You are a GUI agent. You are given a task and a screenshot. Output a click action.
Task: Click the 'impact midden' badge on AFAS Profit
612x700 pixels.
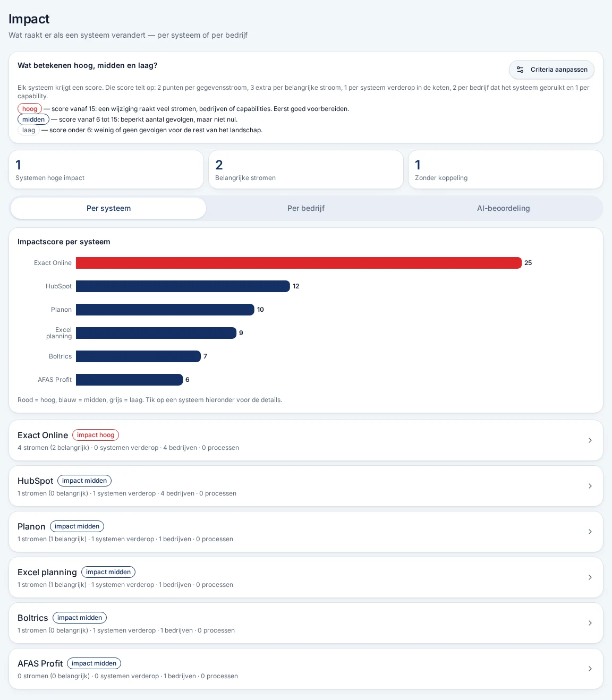[94, 663]
